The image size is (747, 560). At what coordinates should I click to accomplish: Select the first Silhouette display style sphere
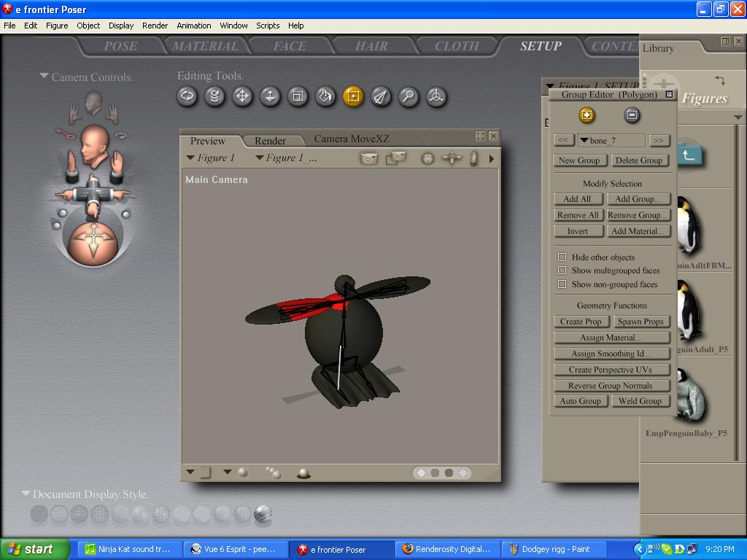click(39, 514)
